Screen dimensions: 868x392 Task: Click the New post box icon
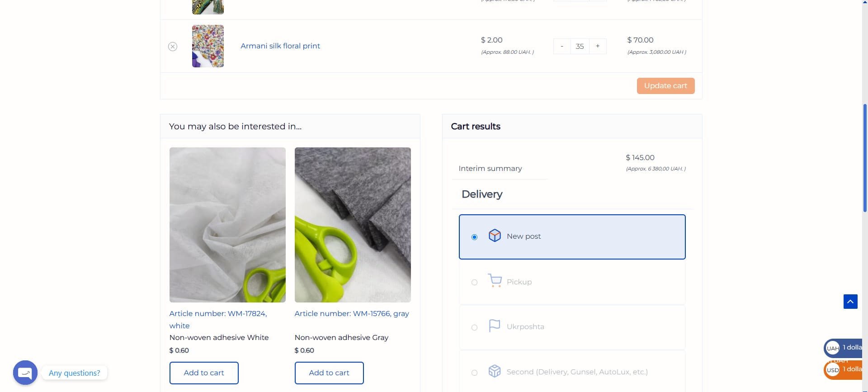click(495, 236)
